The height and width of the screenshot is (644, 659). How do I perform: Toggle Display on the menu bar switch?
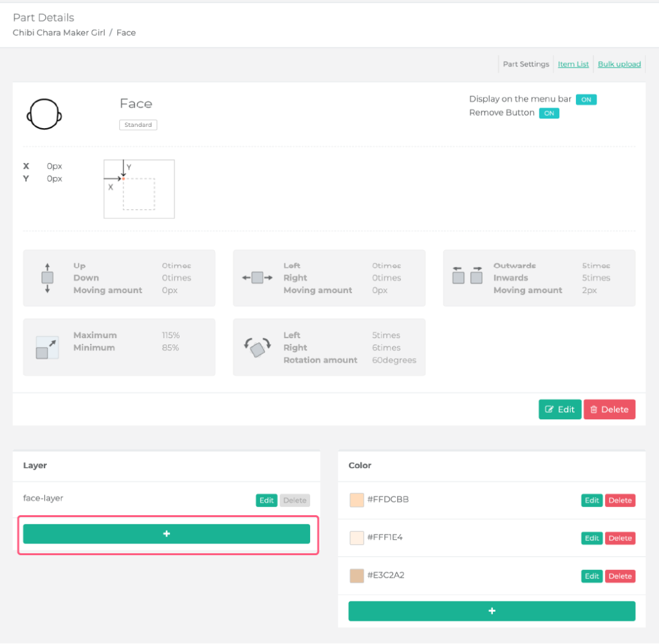pos(586,100)
